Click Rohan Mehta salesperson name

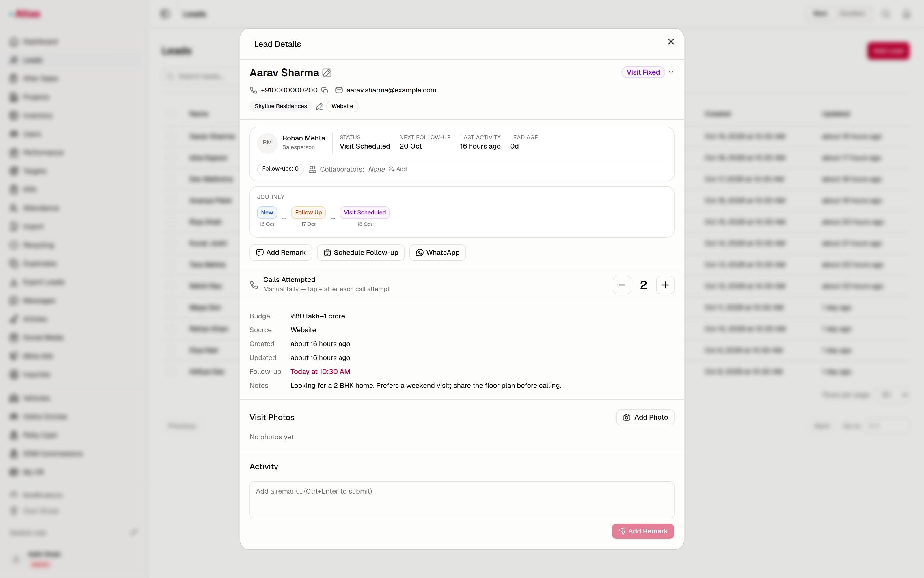(x=303, y=138)
